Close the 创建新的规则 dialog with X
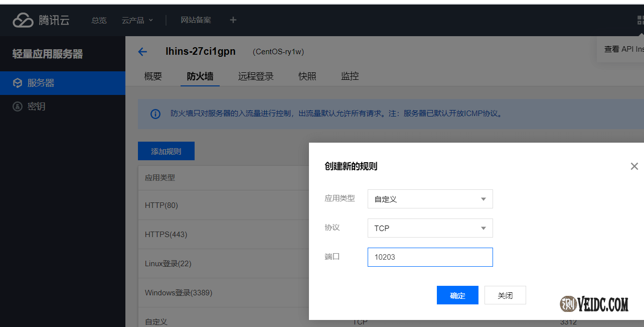This screenshot has height=327, width=644. 634,166
